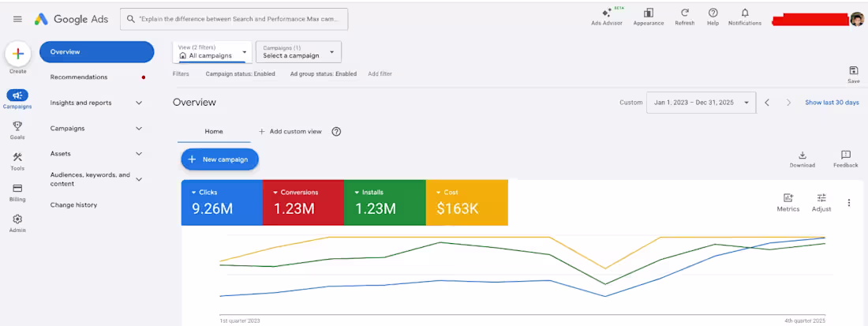Image resolution: width=868 pixels, height=326 pixels.
Task: Open the chart Metrics selector
Action: coord(788,203)
